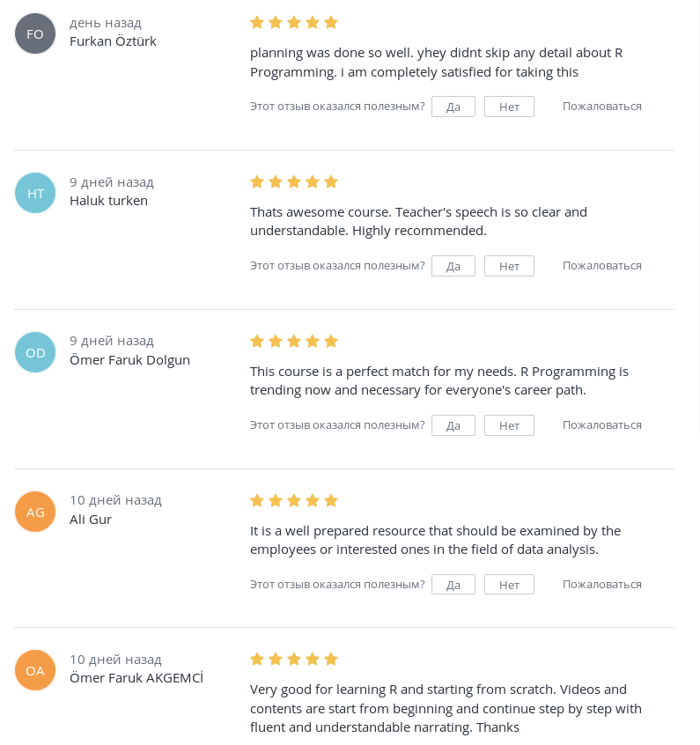
Task: Click Furkan Öztürk's avatar icon
Action: 35,33
